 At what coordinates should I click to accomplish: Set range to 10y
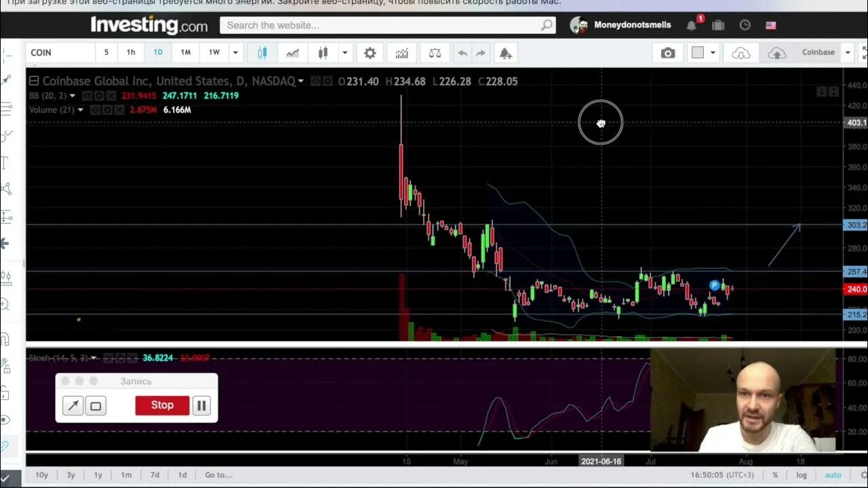click(41, 475)
